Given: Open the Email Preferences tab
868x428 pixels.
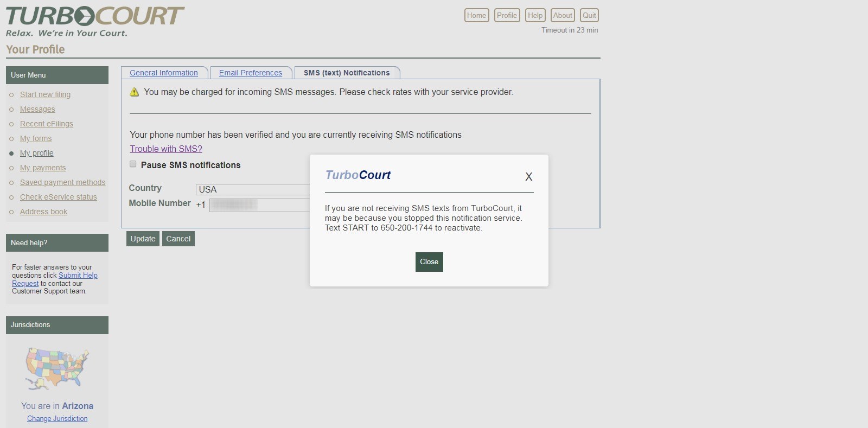Looking at the screenshot, I should pyautogui.click(x=250, y=73).
